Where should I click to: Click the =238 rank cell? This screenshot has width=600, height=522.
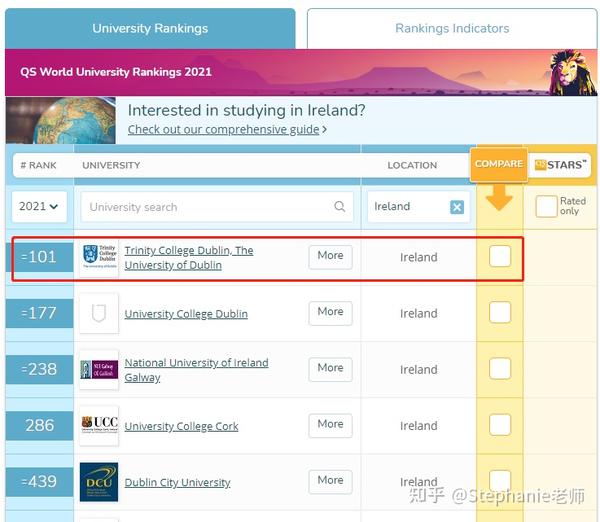pos(39,369)
